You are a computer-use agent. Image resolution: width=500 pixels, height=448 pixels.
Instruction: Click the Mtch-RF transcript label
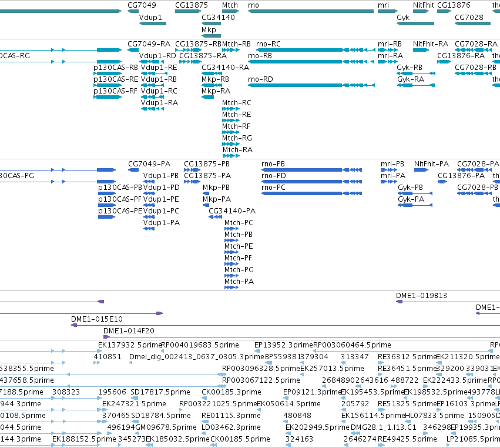pos(236,126)
